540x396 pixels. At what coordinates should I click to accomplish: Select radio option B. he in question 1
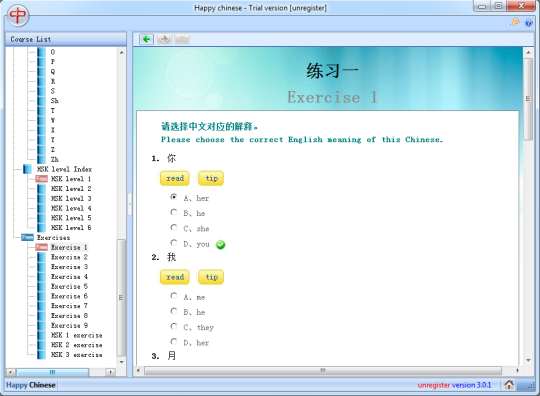tap(174, 212)
